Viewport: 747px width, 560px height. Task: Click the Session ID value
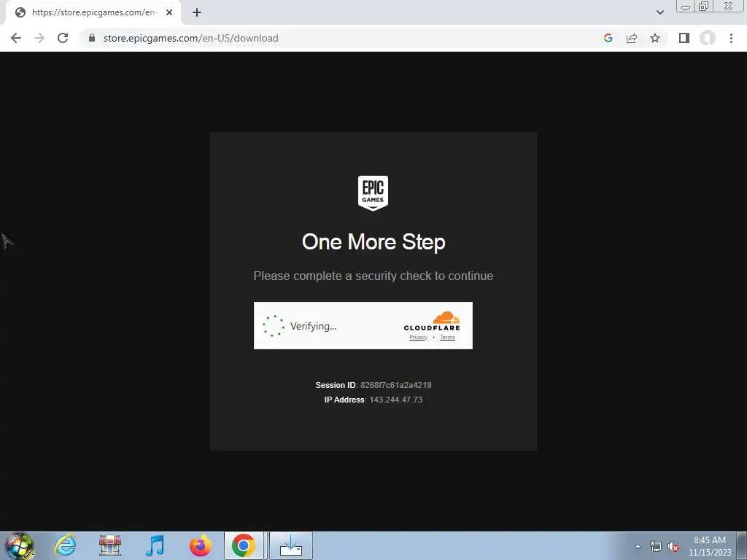click(x=396, y=385)
